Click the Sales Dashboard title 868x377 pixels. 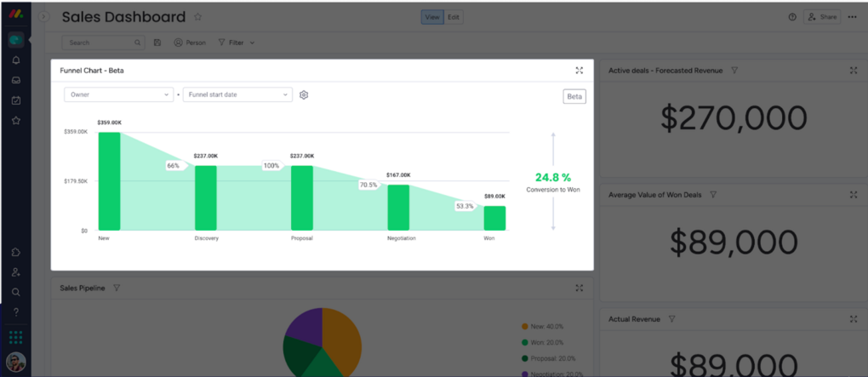tap(123, 17)
